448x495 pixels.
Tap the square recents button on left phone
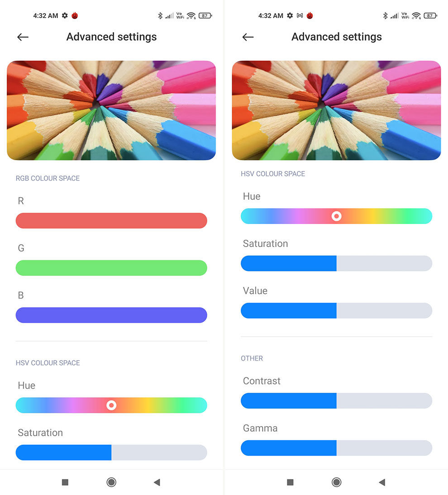point(65,482)
